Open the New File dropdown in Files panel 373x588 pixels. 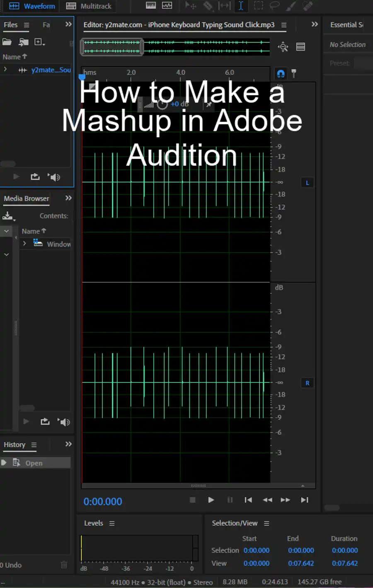pos(40,42)
